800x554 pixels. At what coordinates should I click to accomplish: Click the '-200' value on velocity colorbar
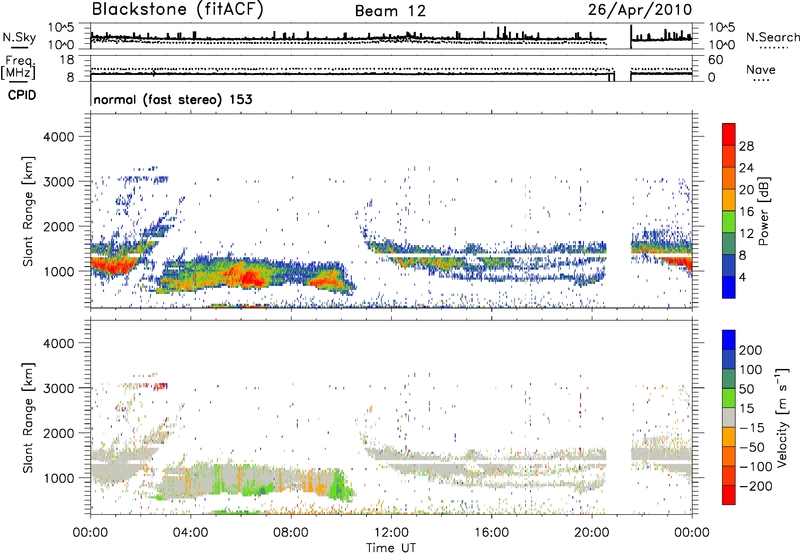pos(756,486)
